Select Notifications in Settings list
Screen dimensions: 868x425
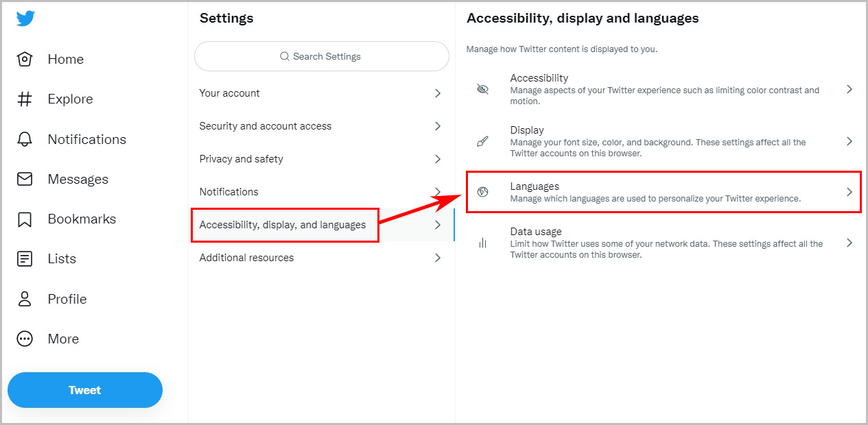tap(322, 192)
